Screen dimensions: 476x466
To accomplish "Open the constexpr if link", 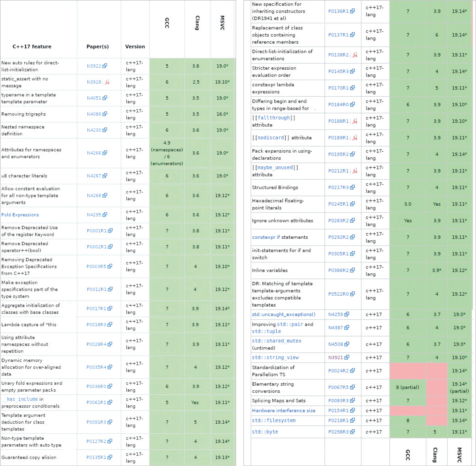I will coord(266,237).
